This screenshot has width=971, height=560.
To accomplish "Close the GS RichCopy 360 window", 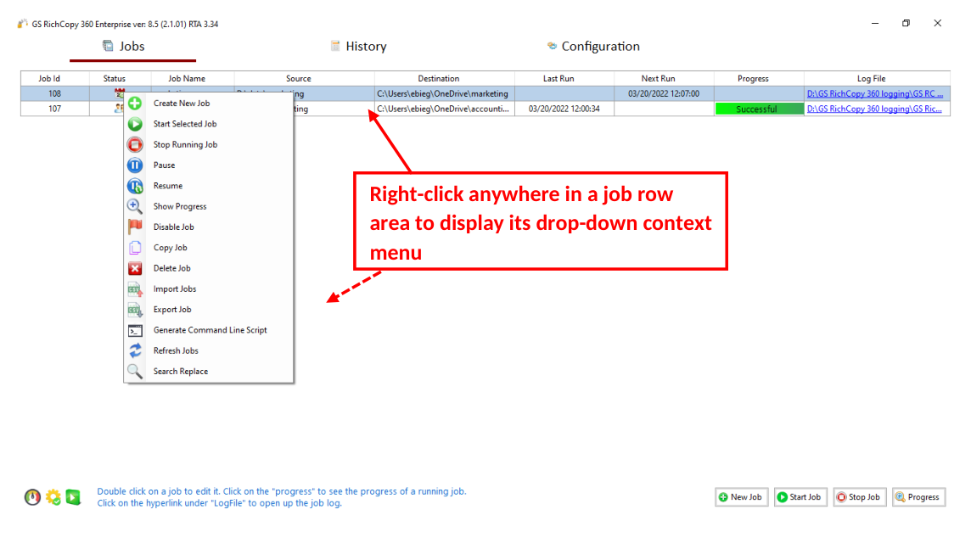I will [x=938, y=24].
